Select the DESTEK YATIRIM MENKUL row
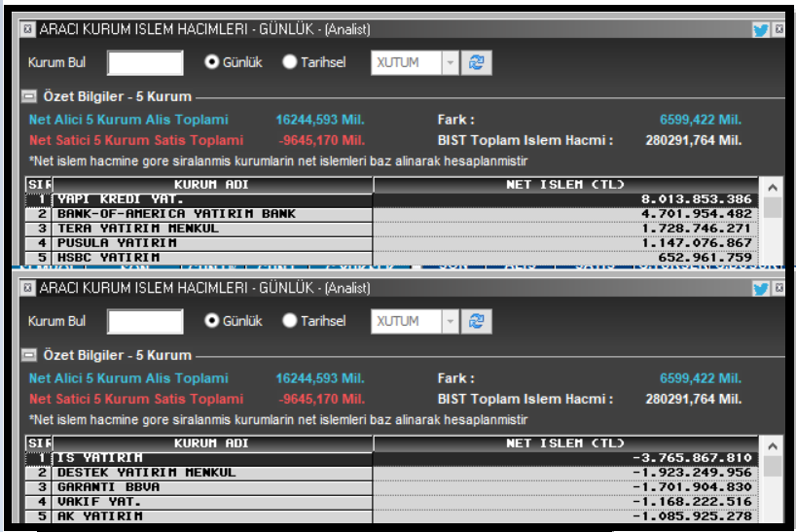Image resolution: width=796 pixels, height=532 pixels. tap(391, 473)
